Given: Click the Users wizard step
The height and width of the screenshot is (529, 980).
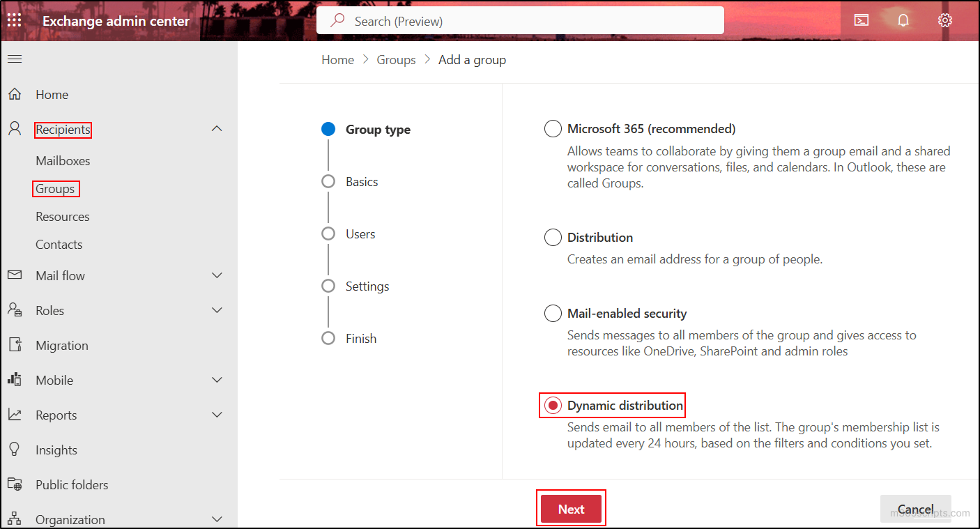Looking at the screenshot, I should (x=360, y=234).
